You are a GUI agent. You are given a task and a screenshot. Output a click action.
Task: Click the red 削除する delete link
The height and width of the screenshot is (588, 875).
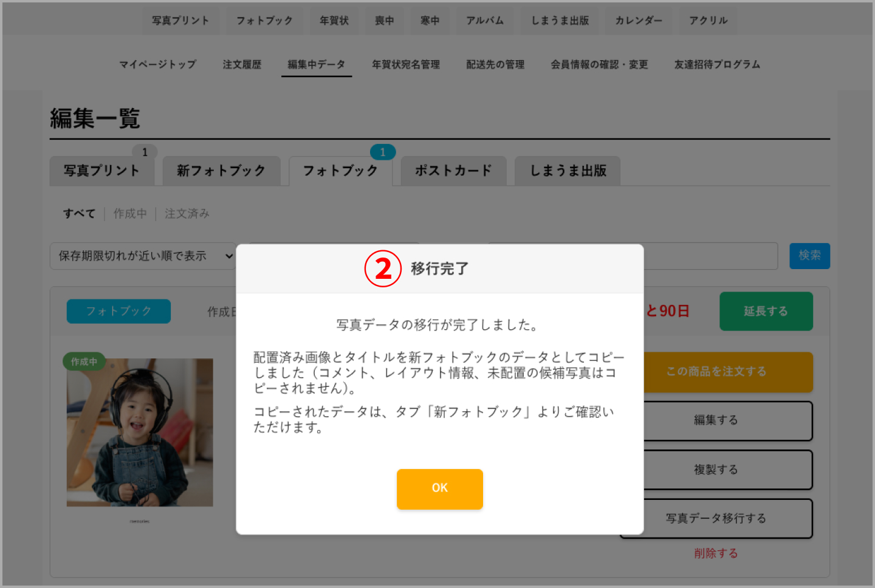coord(715,553)
